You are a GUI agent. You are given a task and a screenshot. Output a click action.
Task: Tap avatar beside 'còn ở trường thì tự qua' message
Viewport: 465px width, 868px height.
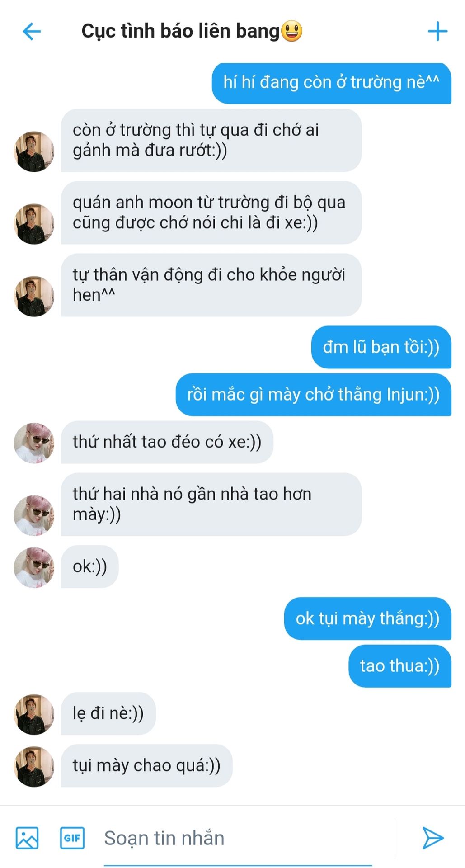(34, 151)
